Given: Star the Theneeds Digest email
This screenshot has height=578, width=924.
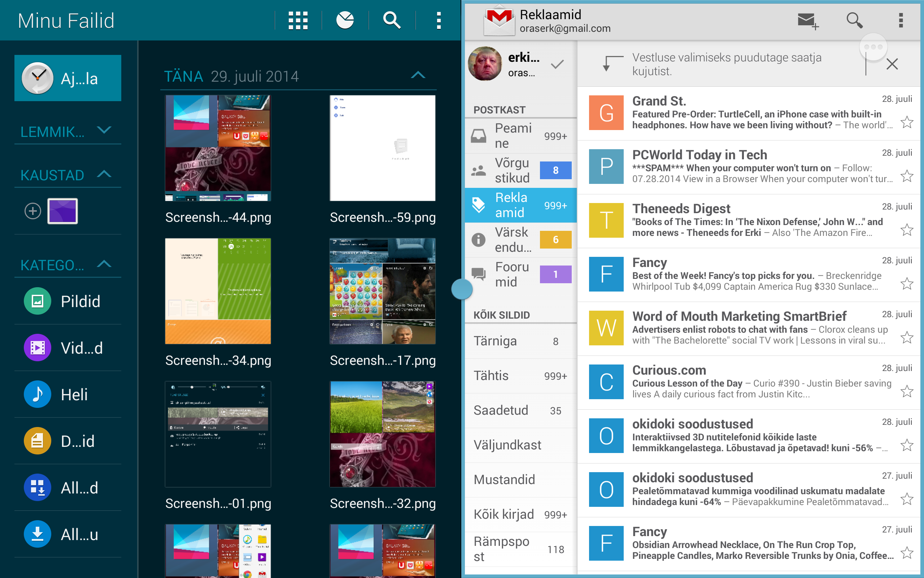Looking at the screenshot, I should click(x=907, y=230).
